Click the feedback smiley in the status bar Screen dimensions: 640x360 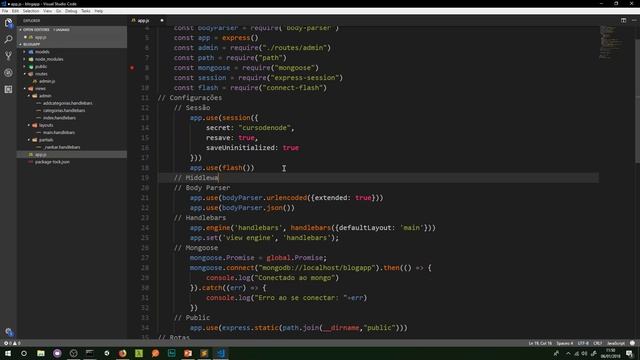[x=632, y=343]
